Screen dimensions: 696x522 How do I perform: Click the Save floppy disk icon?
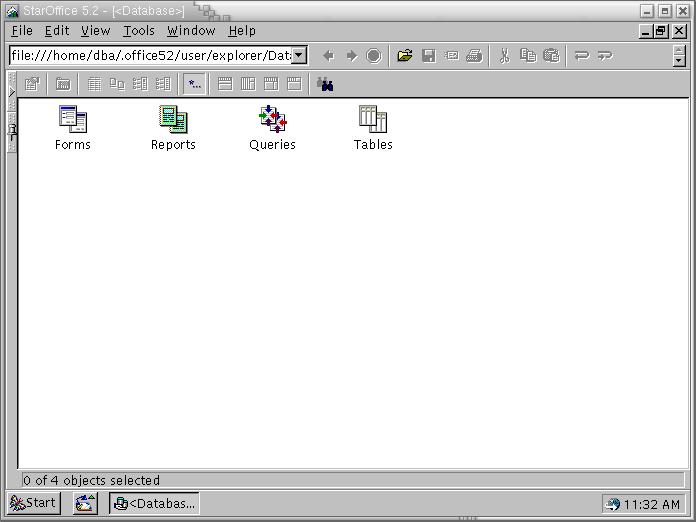pyautogui.click(x=429, y=56)
